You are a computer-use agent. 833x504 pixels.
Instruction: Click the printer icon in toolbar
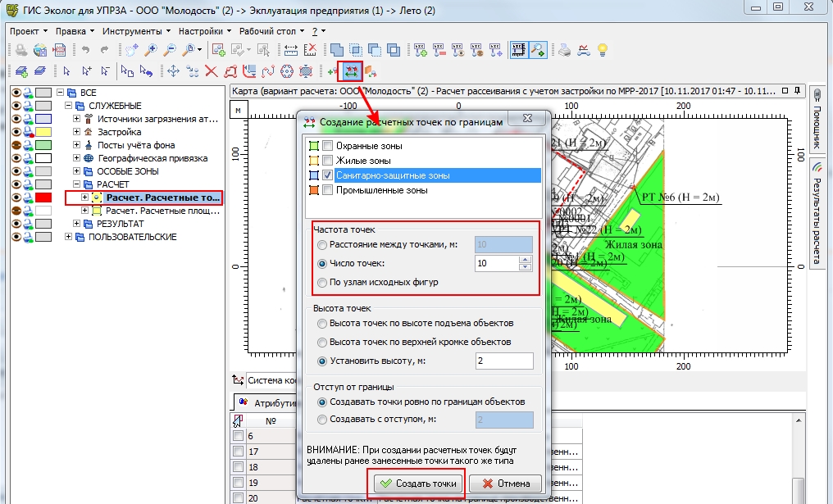[564, 50]
